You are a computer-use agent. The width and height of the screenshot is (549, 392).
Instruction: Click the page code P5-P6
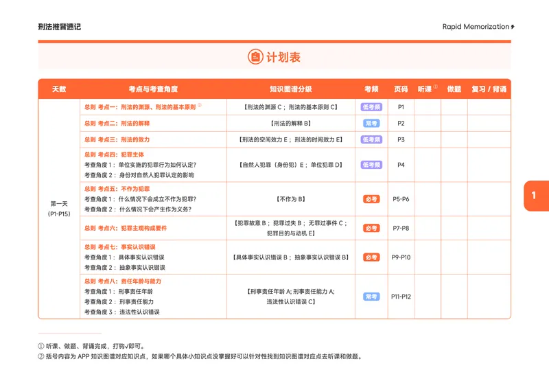[x=401, y=199]
